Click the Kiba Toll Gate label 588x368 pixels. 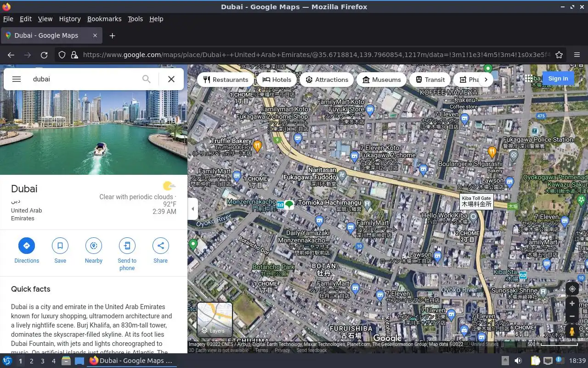coord(476,201)
